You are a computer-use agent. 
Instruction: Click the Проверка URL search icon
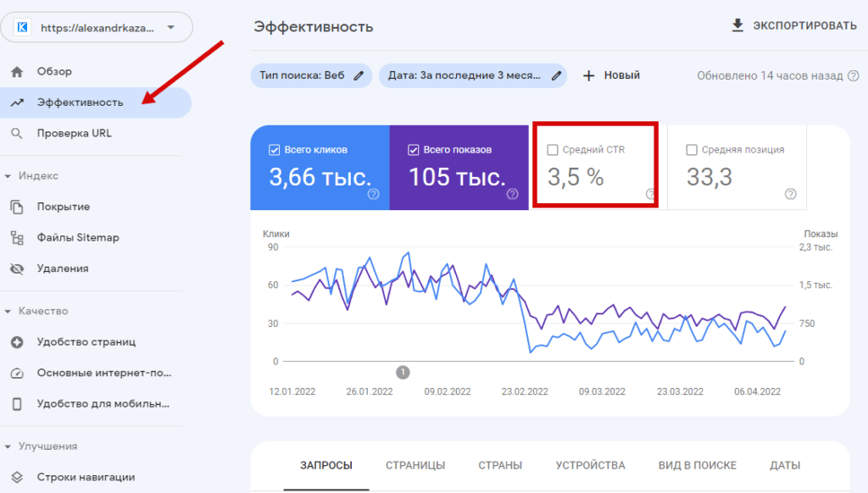tap(17, 133)
